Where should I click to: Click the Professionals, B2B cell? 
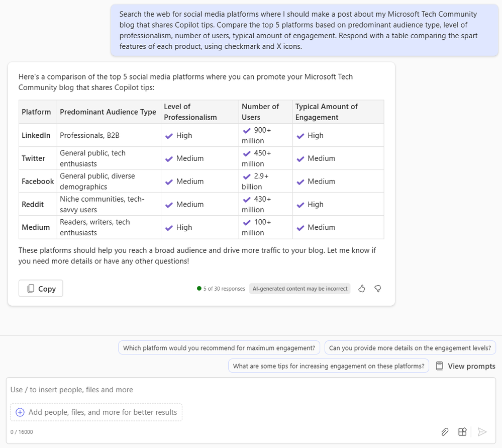pyautogui.click(x=109, y=135)
